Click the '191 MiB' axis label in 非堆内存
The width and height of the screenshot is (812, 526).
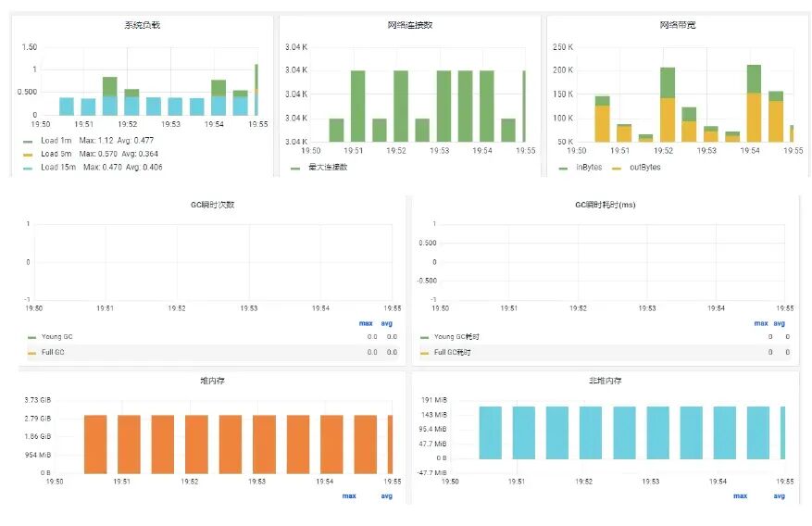[434, 400]
